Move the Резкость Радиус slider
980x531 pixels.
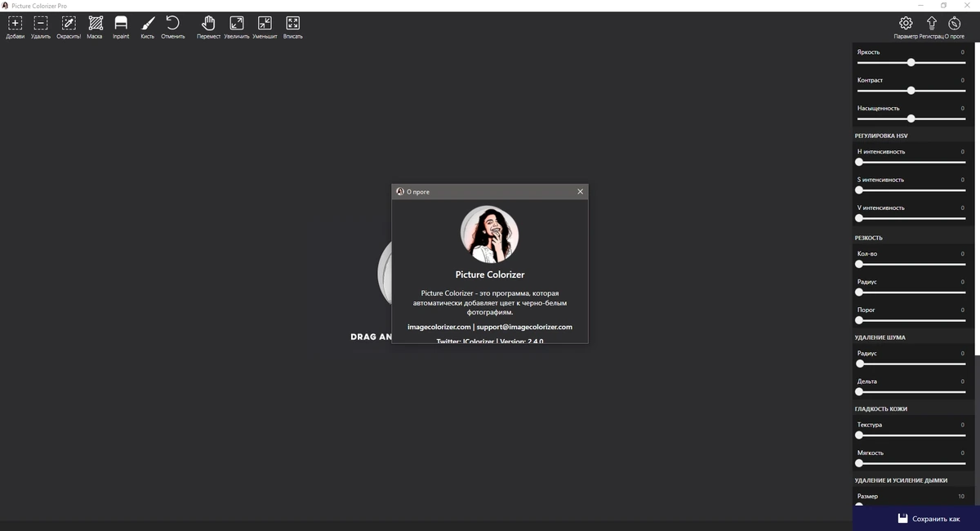pos(911,292)
